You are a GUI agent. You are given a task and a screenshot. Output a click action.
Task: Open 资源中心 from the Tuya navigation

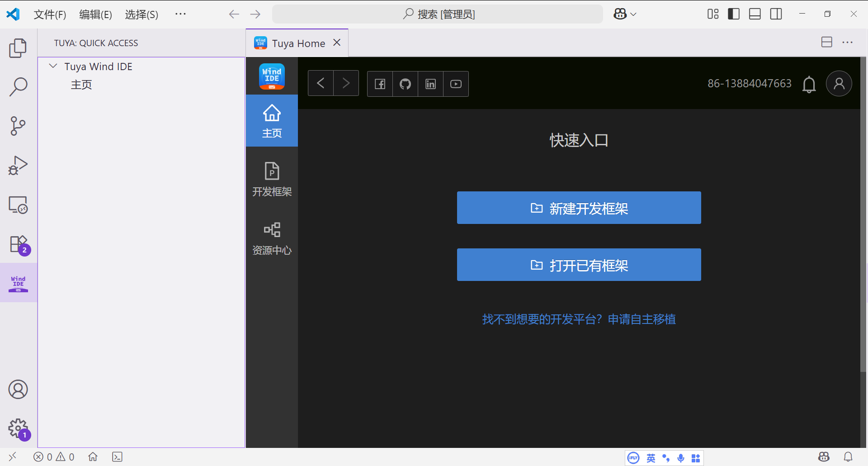point(272,238)
